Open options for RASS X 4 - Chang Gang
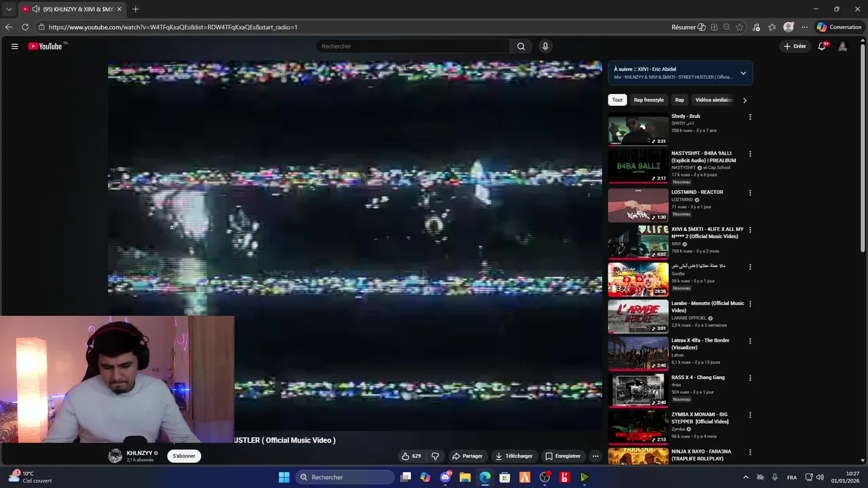The image size is (868, 488). click(x=750, y=378)
